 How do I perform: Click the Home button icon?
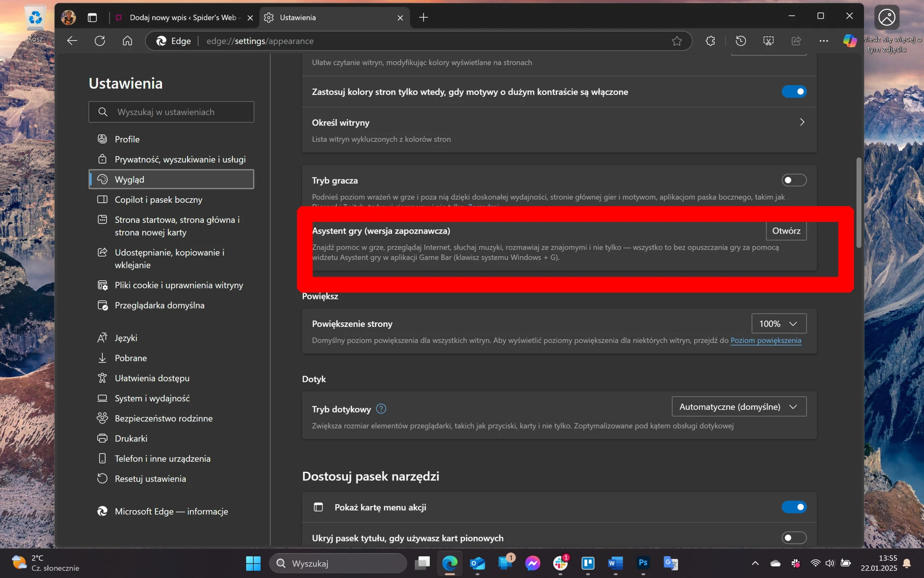pyautogui.click(x=128, y=41)
